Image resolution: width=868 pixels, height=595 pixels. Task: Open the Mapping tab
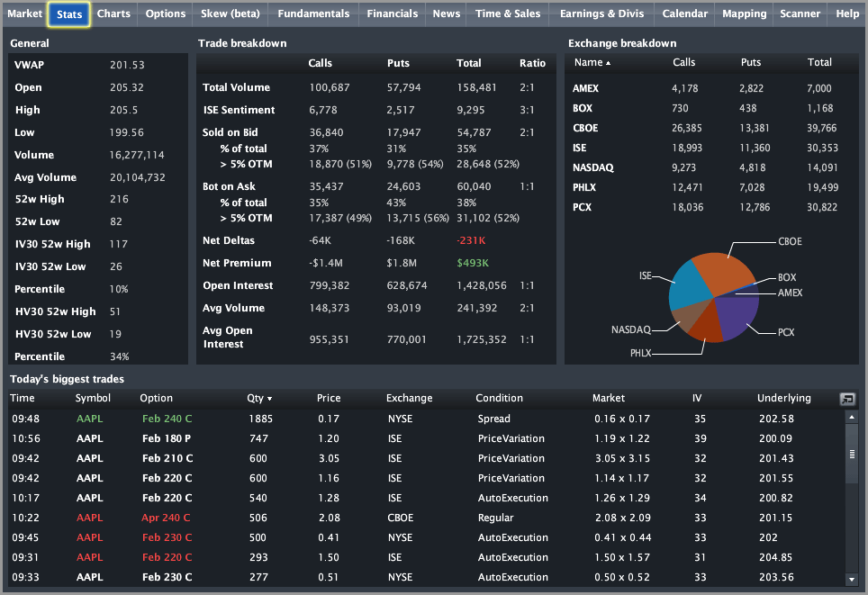pos(744,14)
